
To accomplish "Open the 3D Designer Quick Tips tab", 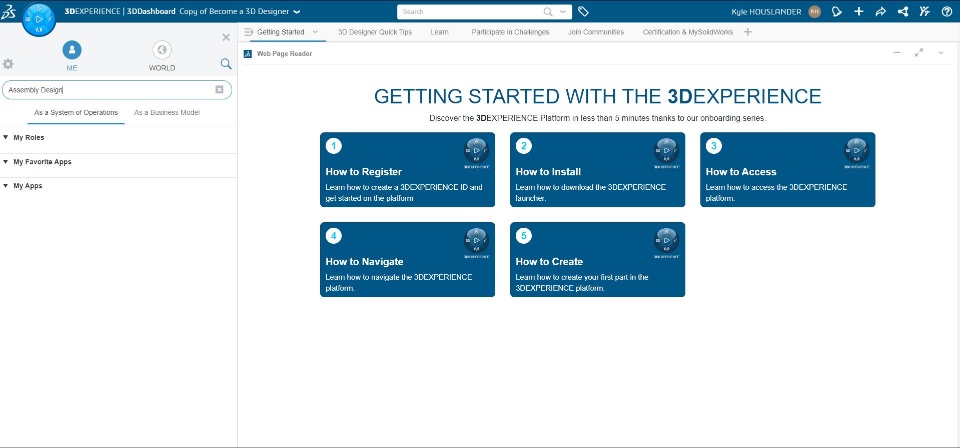I will [x=375, y=32].
